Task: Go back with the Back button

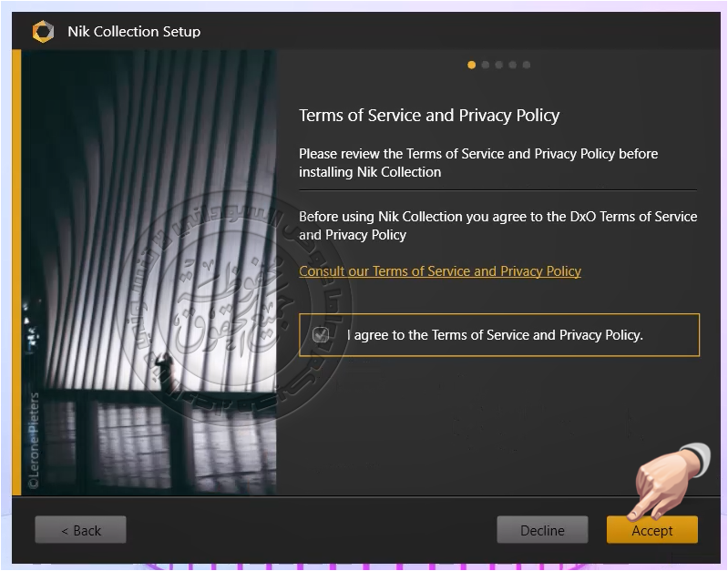Action: click(x=80, y=530)
